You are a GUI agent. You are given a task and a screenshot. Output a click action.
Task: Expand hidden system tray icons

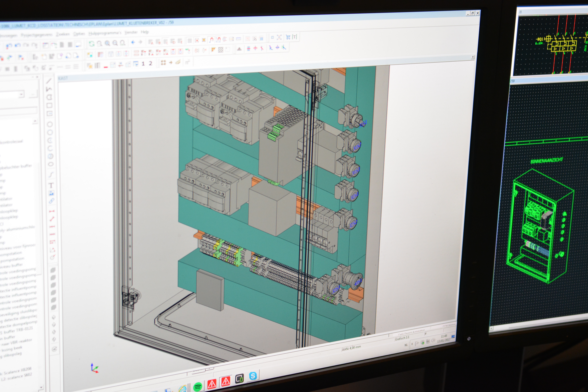point(412,344)
